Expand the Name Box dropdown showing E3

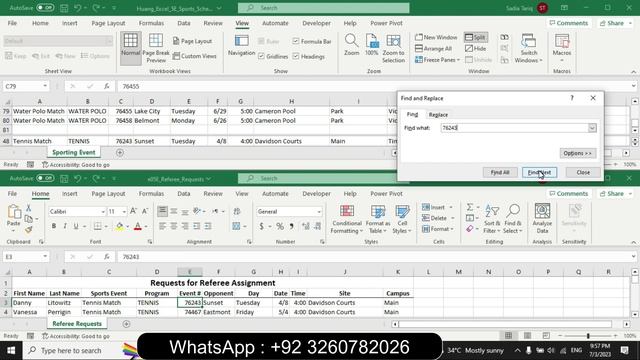(x=45, y=257)
